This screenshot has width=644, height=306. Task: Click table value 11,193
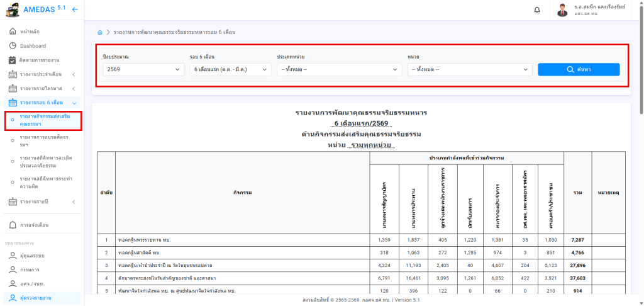pos(413,265)
